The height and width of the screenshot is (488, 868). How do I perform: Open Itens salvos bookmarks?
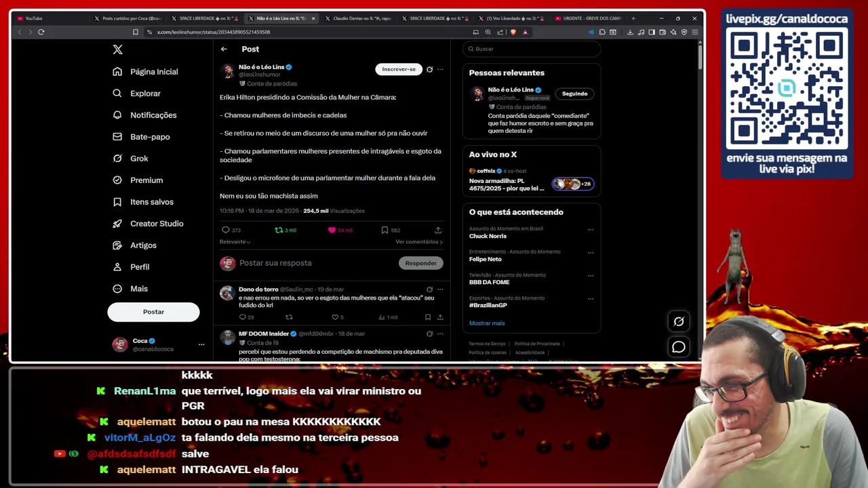coord(143,202)
